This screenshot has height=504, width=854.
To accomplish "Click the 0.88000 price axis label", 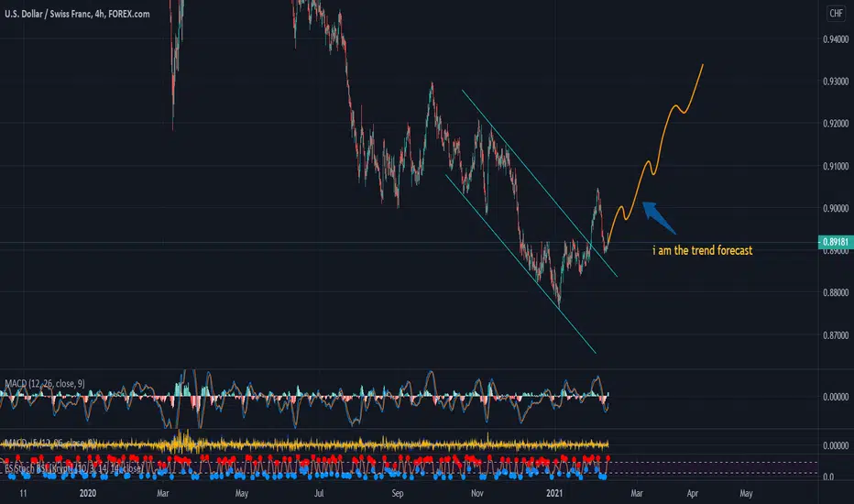I will [x=836, y=292].
